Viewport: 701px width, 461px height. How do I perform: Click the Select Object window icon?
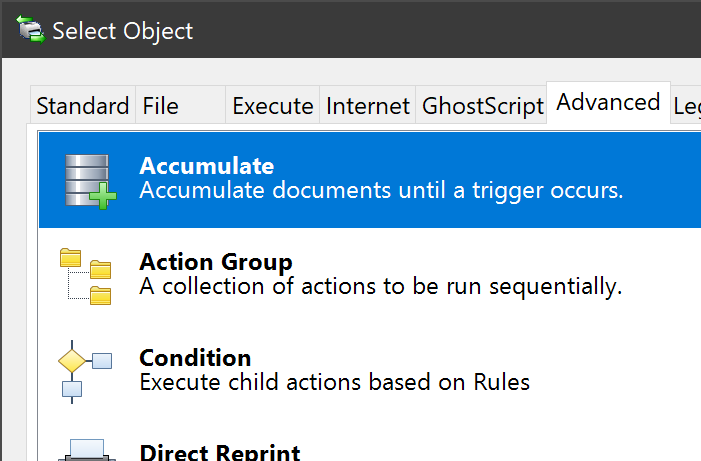click(x=32, y=30)
